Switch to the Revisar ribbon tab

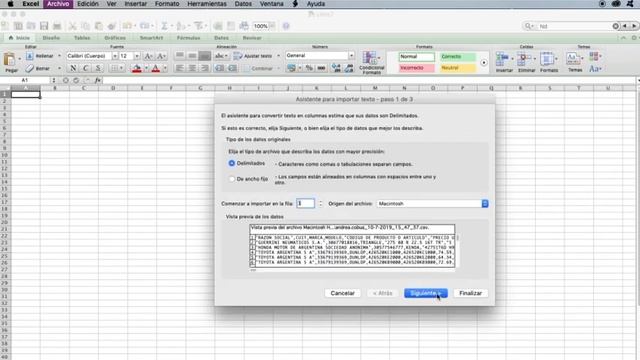(252, 38)
